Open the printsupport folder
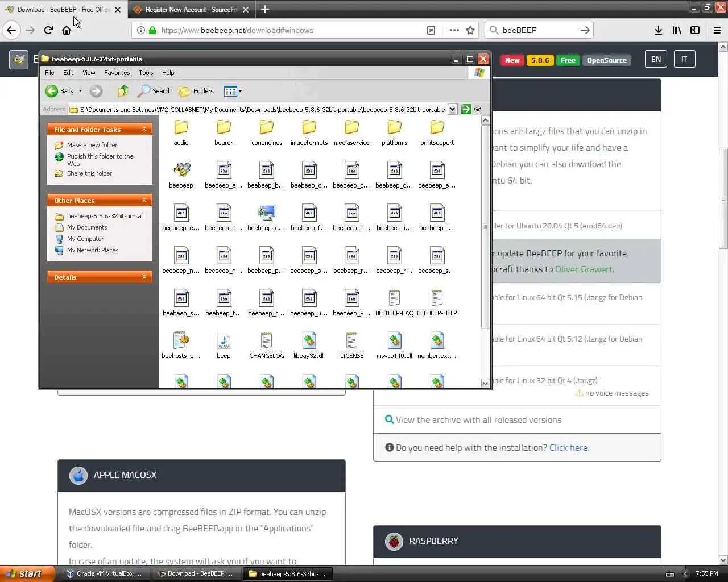The image size is (728, 582). tap(437, 133)
